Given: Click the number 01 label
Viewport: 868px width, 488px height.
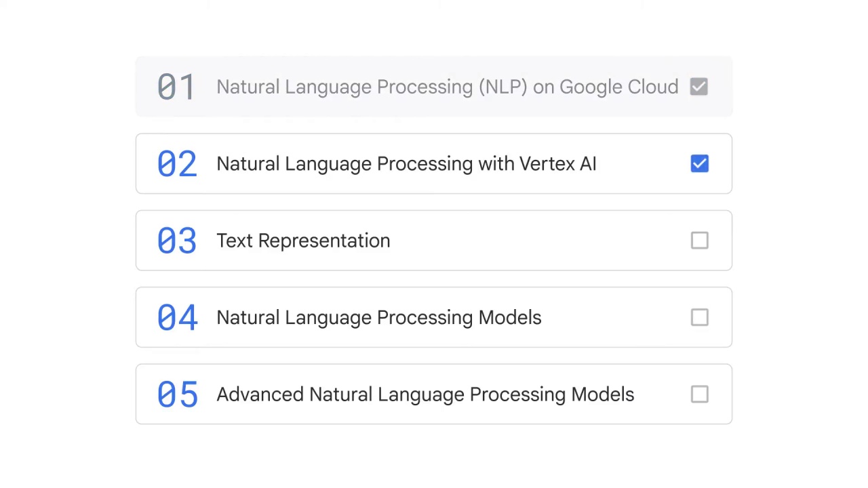Looking at the screenshot, I should click(x=176, y=87).
